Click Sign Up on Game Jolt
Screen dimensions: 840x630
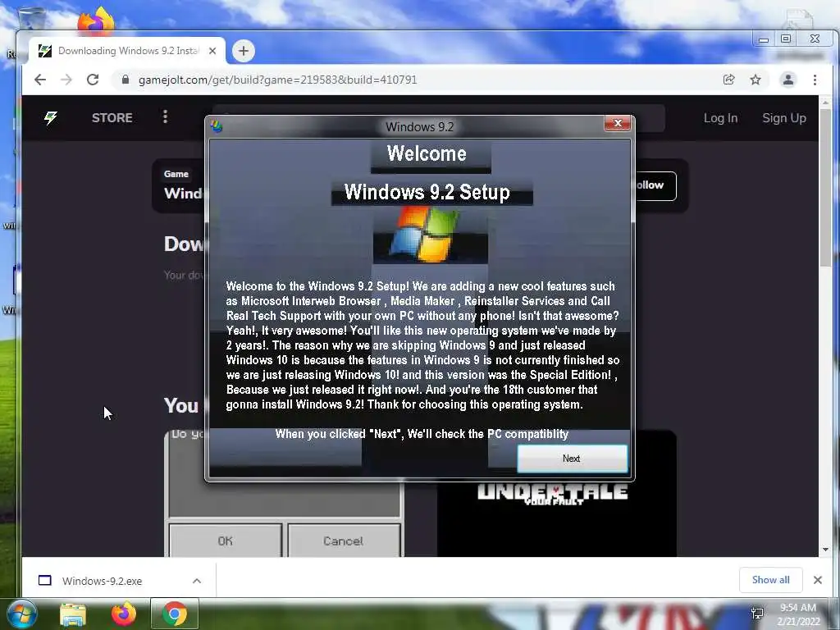[x=784, y=118]
